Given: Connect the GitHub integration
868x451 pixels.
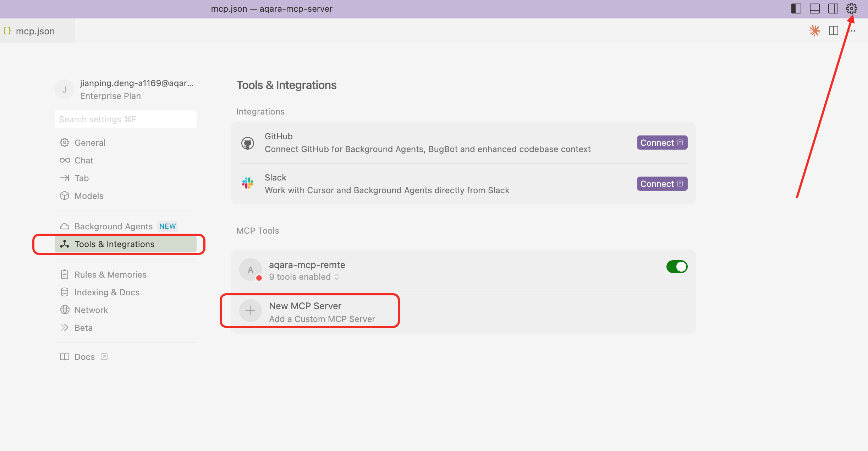Looking at the screenshot, I should (x=661, y=143).
